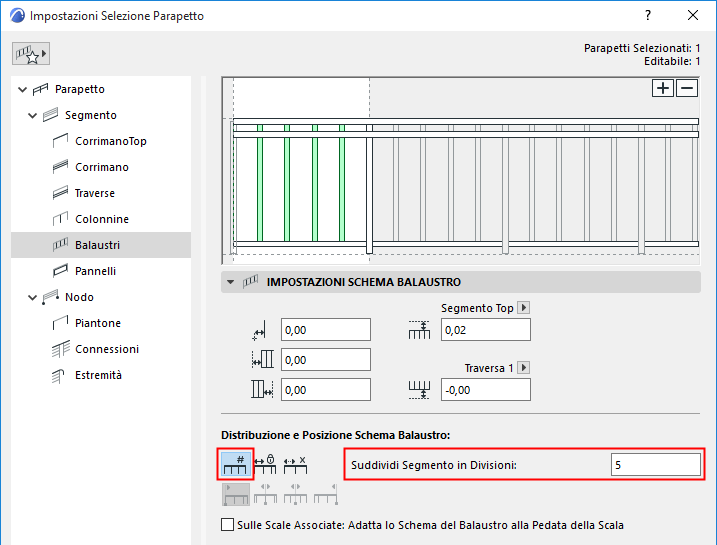717x545 pixels.
Task: Click the pattern start gap icon
Action: [262, 360]
